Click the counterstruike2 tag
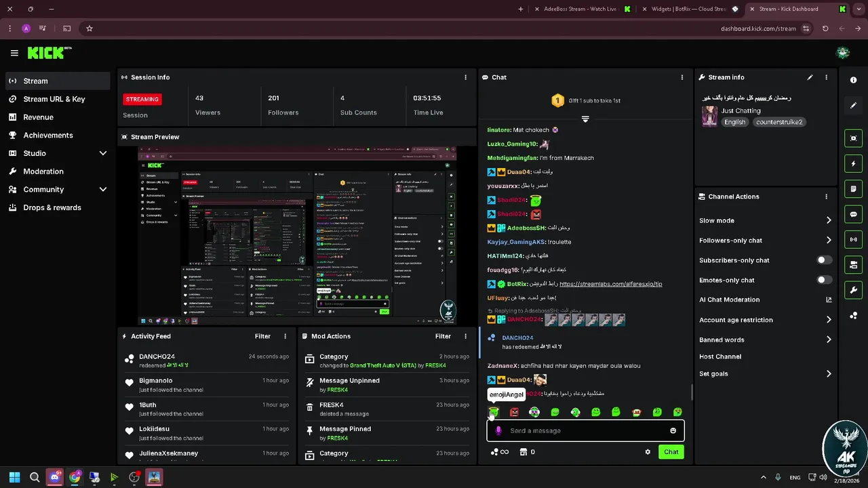Screen dimensions: 868x488 click(x=779, y=122)
